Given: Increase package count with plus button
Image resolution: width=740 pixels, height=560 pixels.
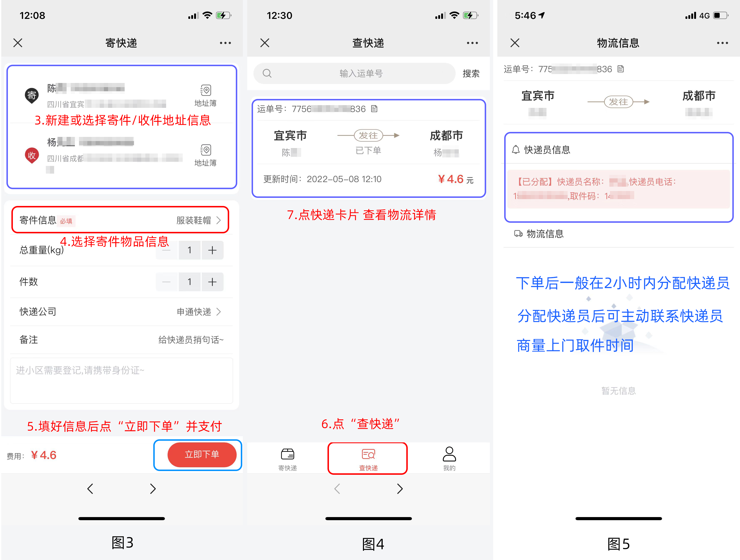Looking at the screenshot, I should point(212,282).
